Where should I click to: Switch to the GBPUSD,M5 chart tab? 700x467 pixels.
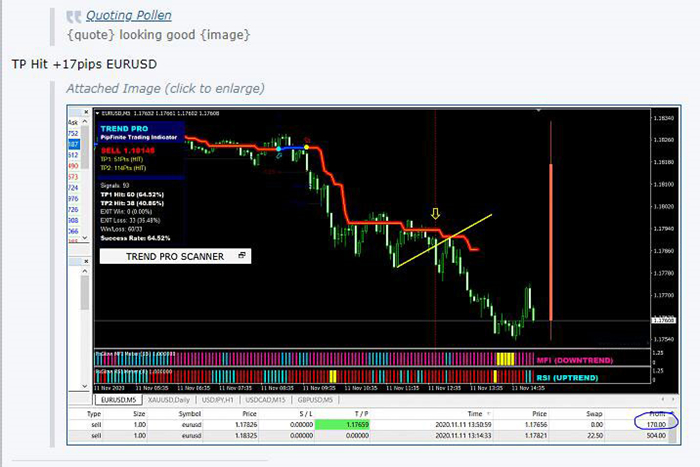click(x=315, y=400)
